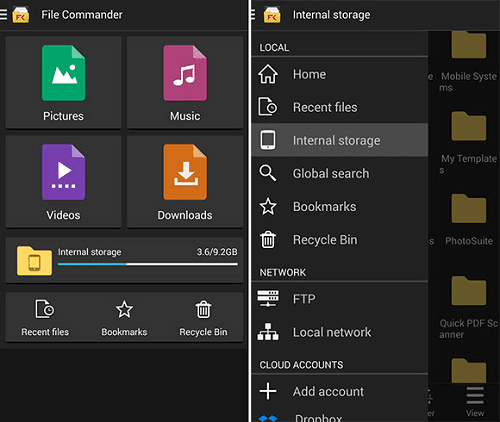Tap the Recycle Bin shortcut on home screen
Screen dimensions: 500x422
pyautogui.click(x=203, y=318)
